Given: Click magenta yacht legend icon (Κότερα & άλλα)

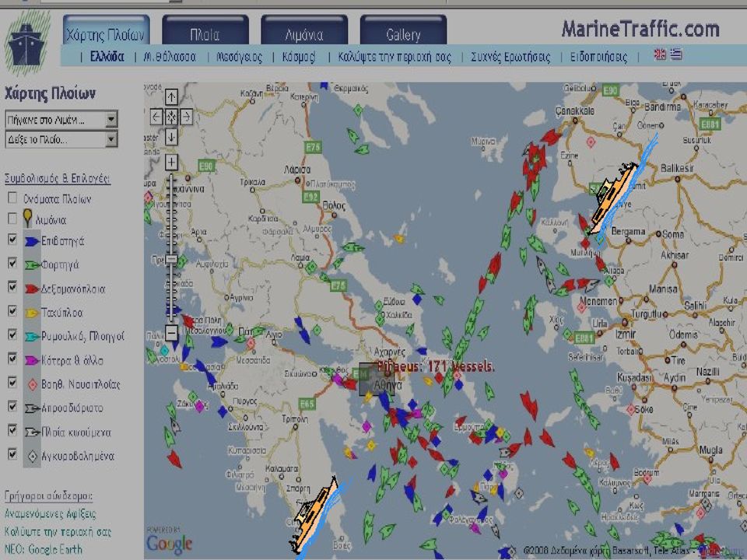Looking at the screenshot, I should tap(31, 360).
